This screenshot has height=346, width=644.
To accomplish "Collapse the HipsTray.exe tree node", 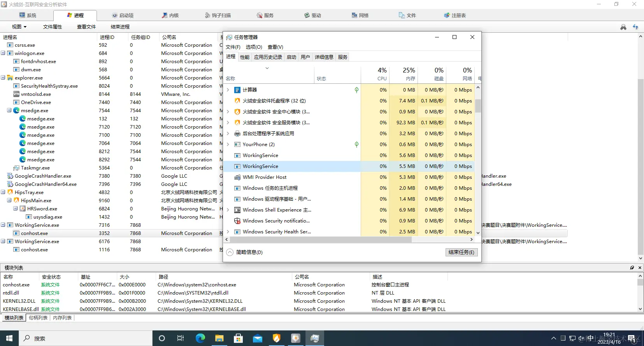I will pyautogui.click(x=3, y=192).
